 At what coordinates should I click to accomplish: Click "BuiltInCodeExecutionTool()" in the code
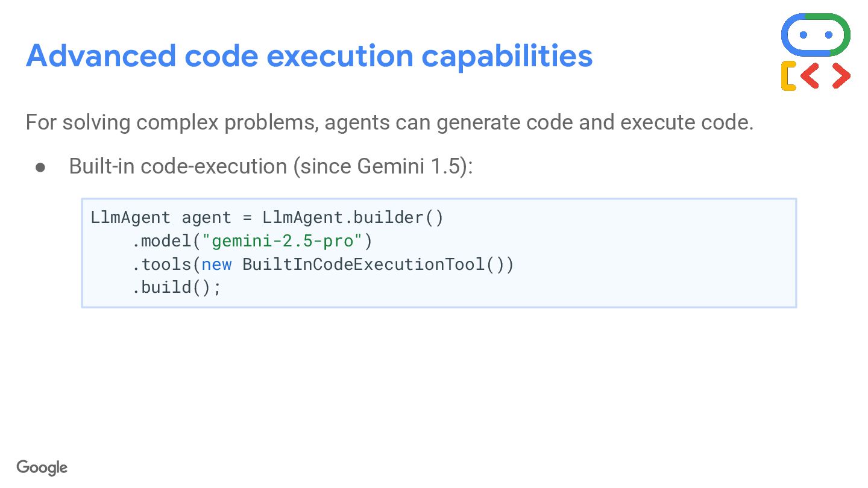coord(378,264)
